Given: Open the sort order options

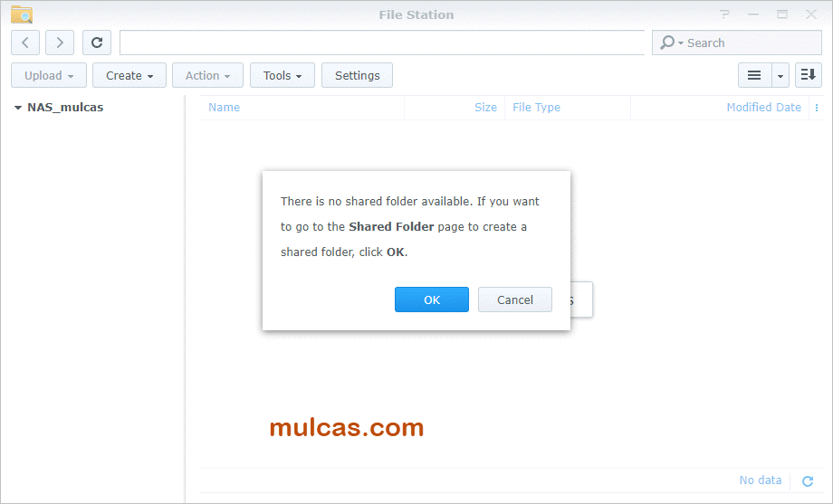Looking at the screenshot, I should pyautogui.click(x=808, y=75).
